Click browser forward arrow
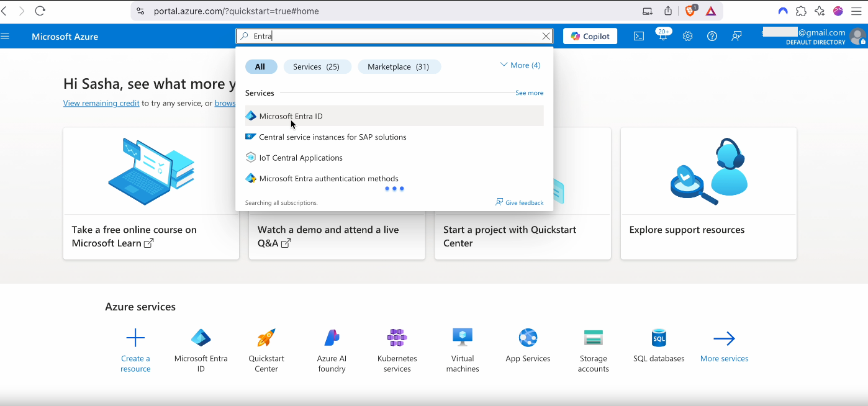This screenshot has width=868, height=406. (22, 11)
